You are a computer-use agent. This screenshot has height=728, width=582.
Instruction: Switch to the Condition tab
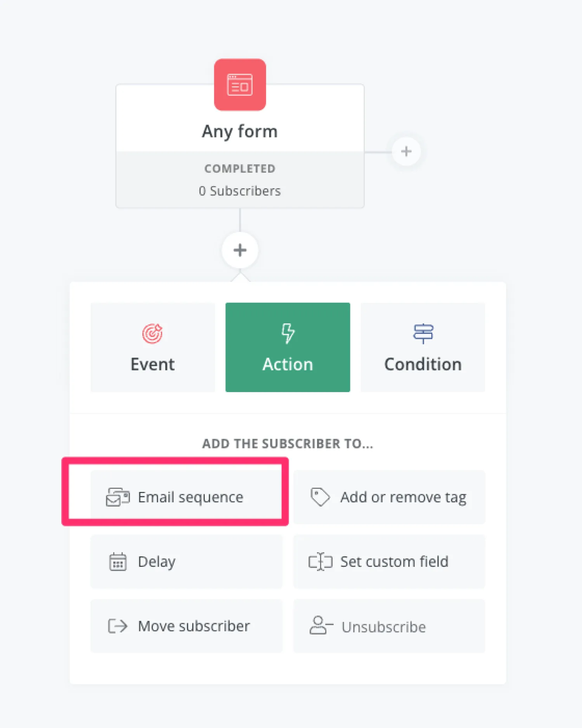pyautogui.click(x=423, y=347)
